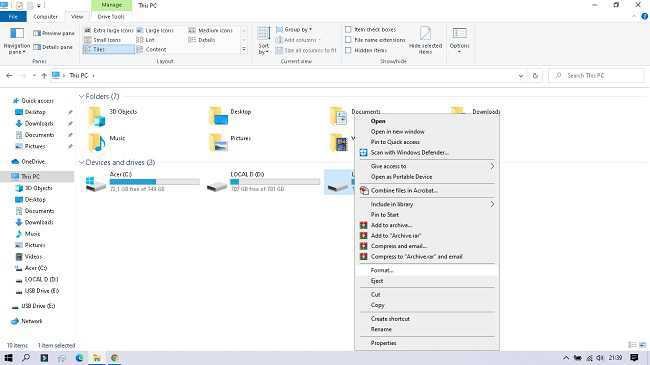Switch to the View tab
The image size is (650, 365).
point(77,17)
